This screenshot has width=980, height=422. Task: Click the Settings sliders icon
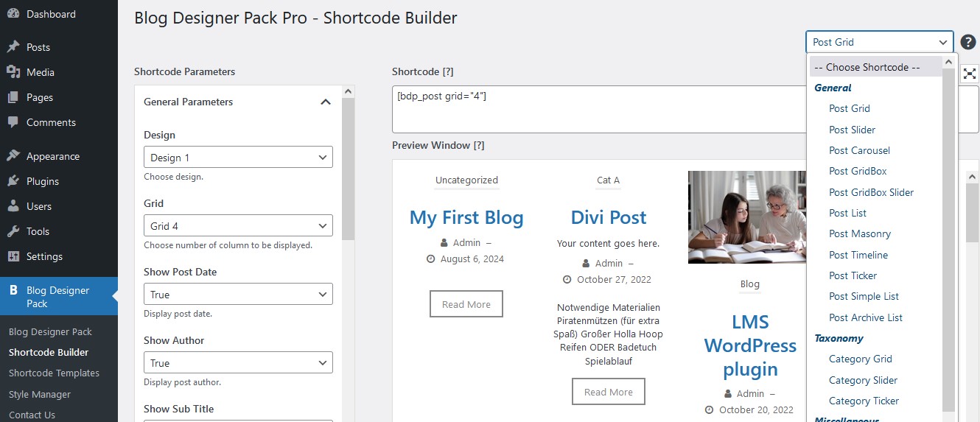click(x=13, y=256)
